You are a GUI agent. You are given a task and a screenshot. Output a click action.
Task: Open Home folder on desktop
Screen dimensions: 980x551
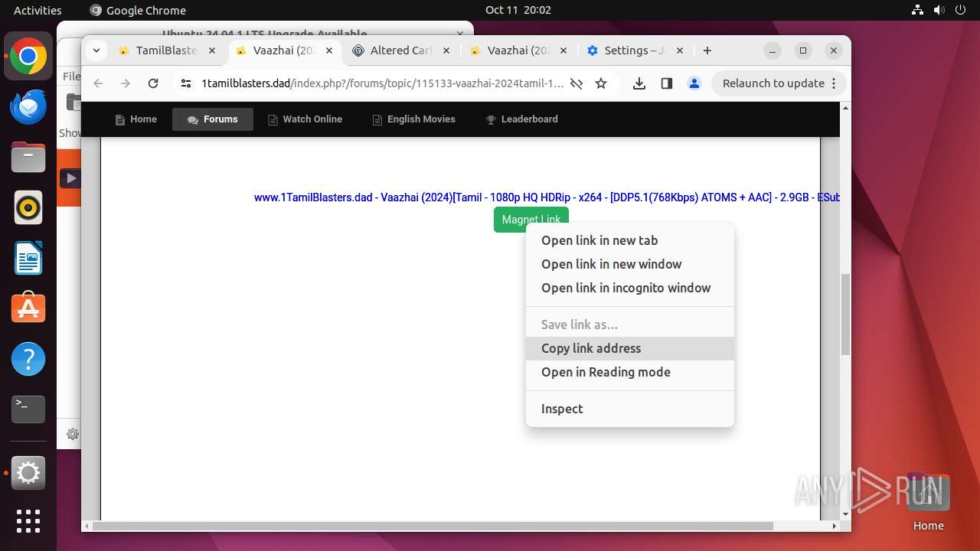pos(928,502)
